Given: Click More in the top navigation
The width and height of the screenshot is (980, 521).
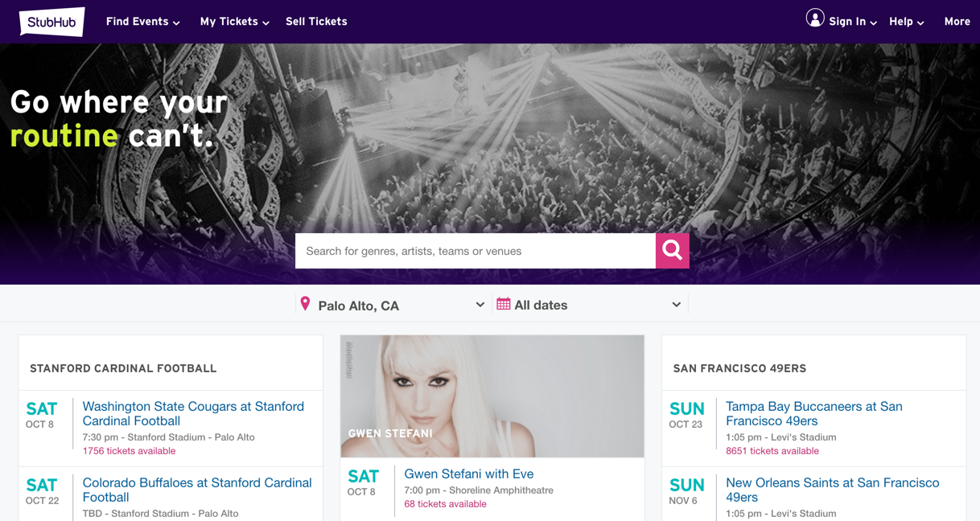Looking at the screenshot, I should [957, 22].
